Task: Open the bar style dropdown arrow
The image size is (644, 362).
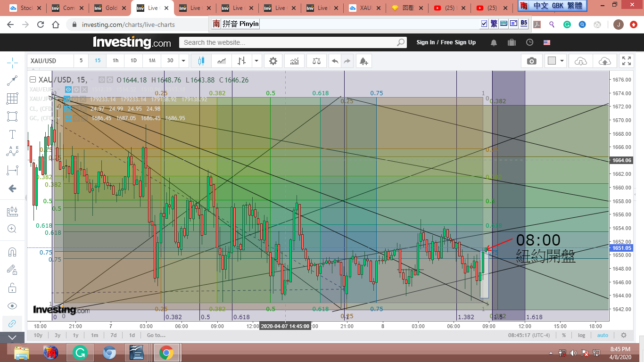Action: [256, 61]
